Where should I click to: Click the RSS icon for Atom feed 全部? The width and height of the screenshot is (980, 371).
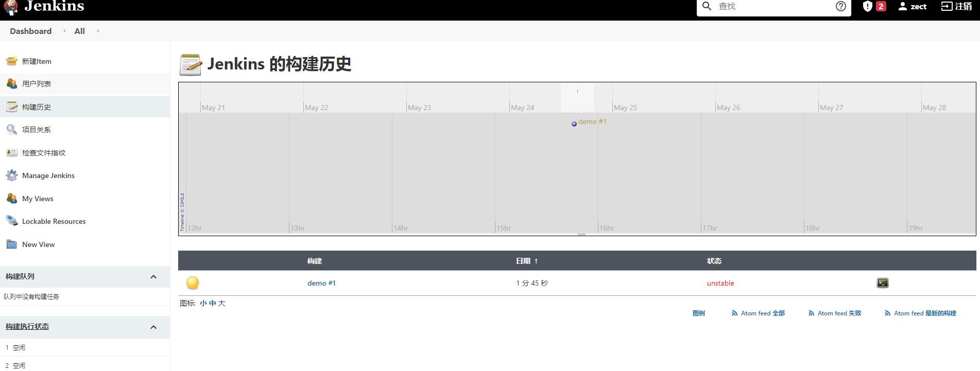coord(735,313)
